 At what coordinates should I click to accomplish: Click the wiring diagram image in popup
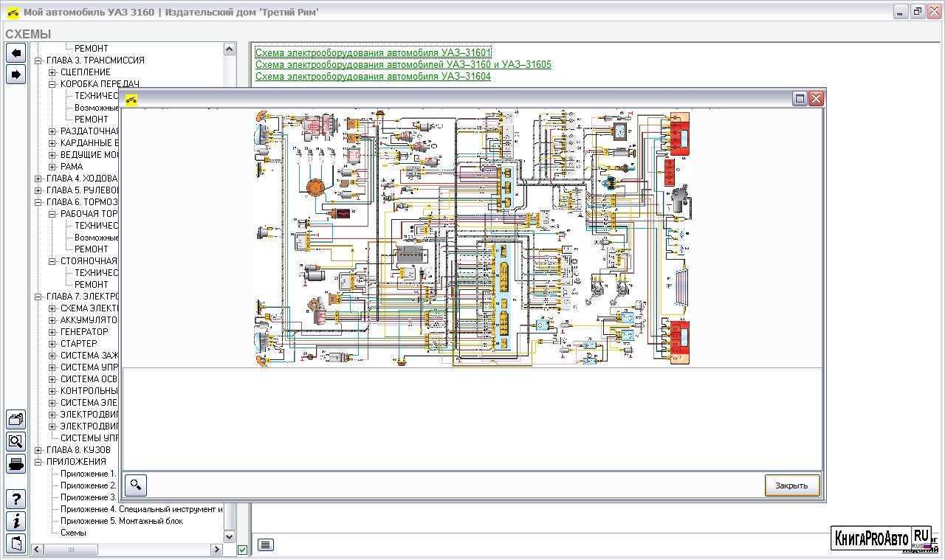(472, 238)
